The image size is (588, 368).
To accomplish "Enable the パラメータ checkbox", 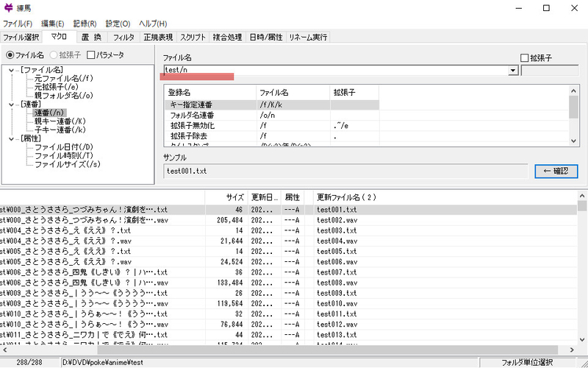I will click(x=105, y=55).
